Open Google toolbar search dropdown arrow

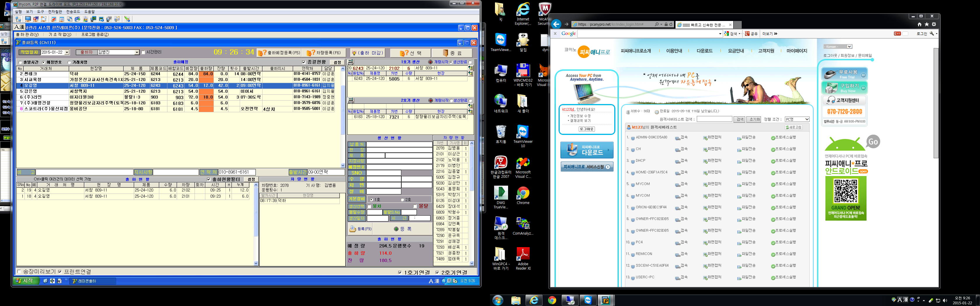click(x=720, y=34)
